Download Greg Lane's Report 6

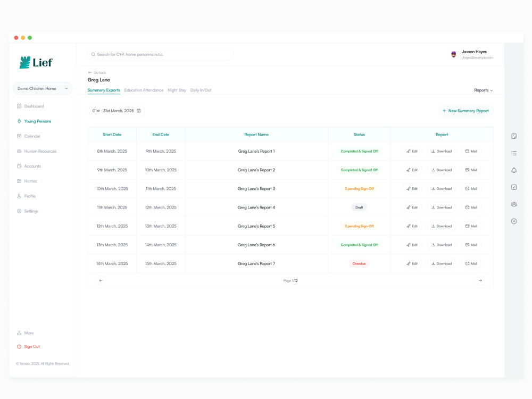tap(442, 245)
